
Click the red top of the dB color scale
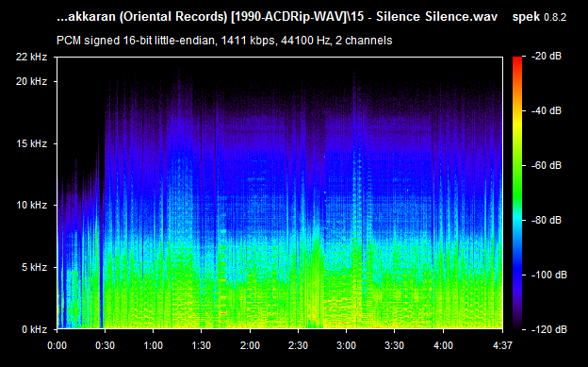pyautogui.click(x=517, y=60)
